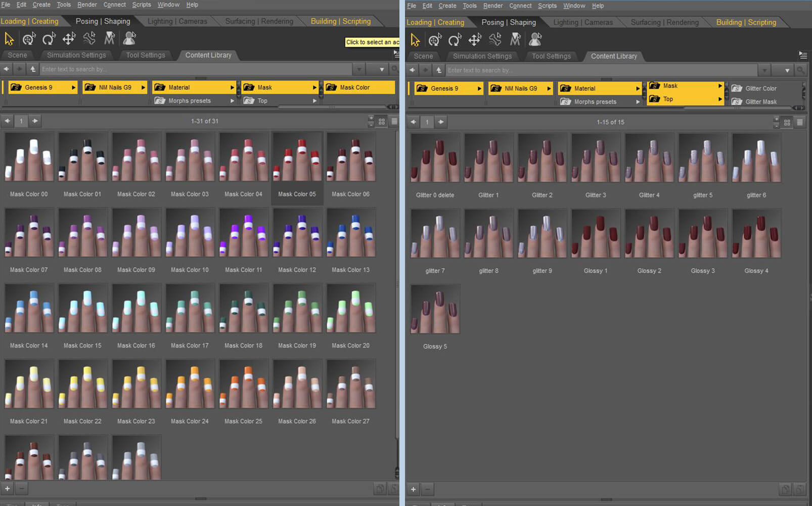Expand the Genesis 9 folder arrow, left pane
Viewport: 812px width, 506px height.
[73, 88]
